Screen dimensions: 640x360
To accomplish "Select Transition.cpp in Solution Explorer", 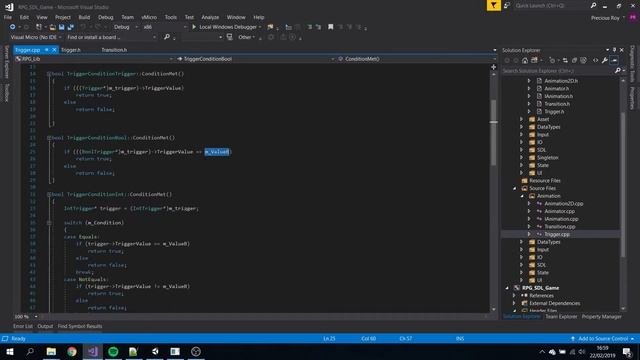I will 560,227.
